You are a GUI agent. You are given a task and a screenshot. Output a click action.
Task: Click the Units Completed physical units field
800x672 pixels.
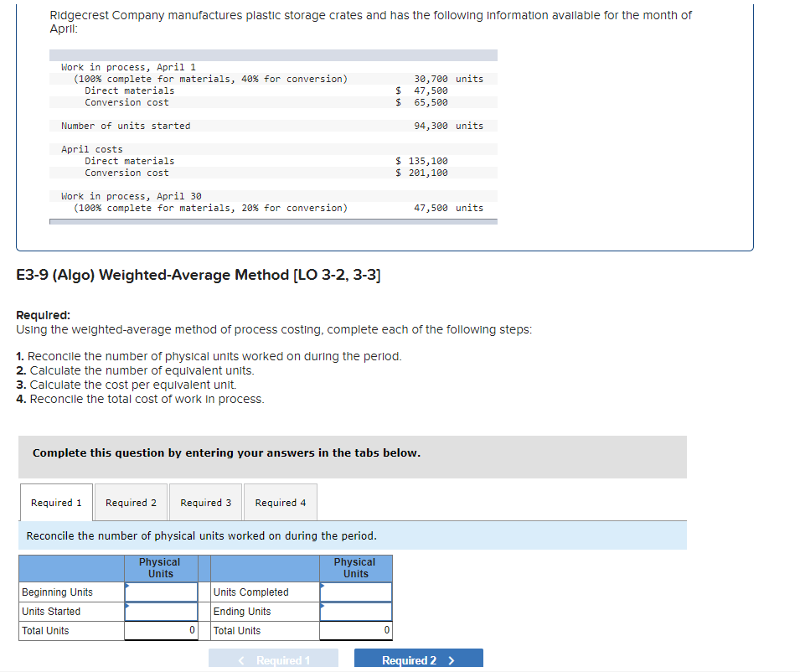click(356, 592)
